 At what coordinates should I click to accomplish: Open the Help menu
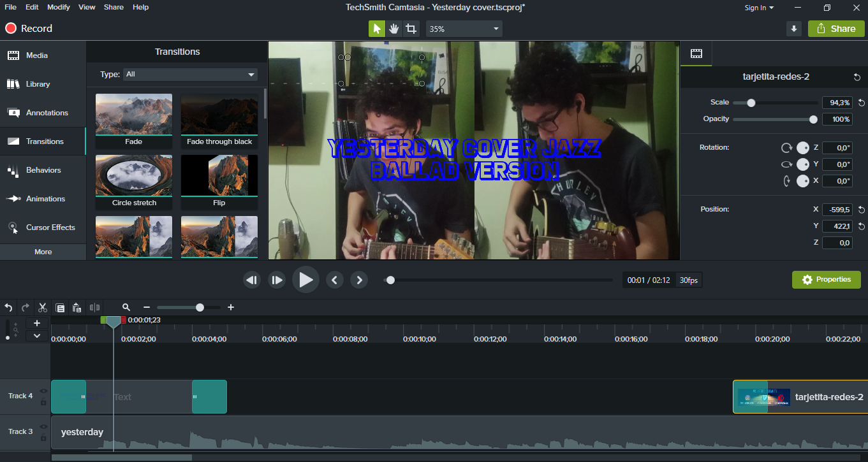140,7
